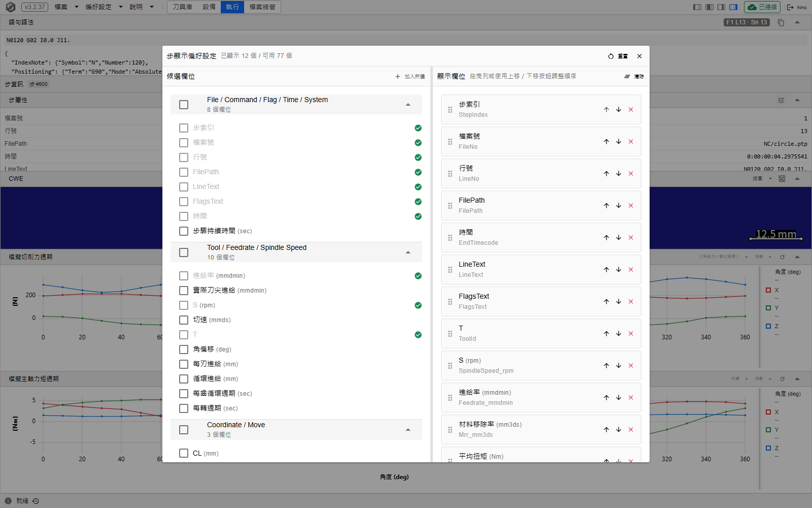Move EndTimecode field down
Viewport: 812px width, 508px height.
pyautogui.click(x=619, y=238)
